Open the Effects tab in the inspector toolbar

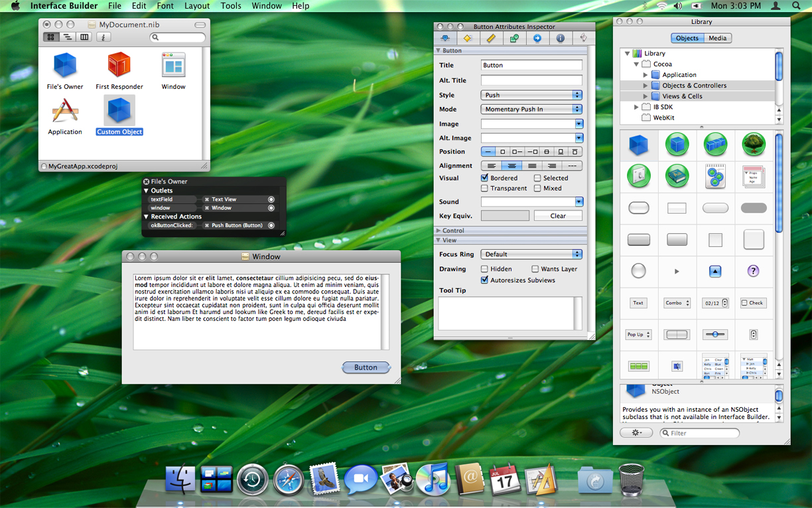468,39
